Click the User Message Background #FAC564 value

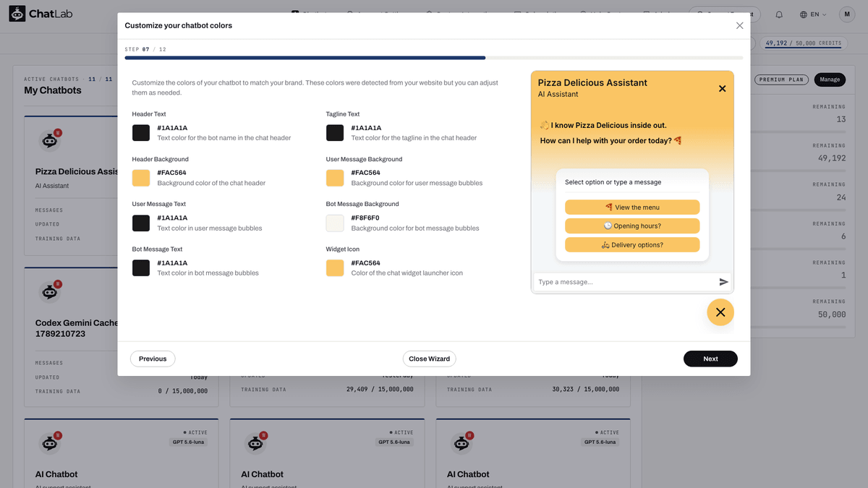[x=366, y=173]
